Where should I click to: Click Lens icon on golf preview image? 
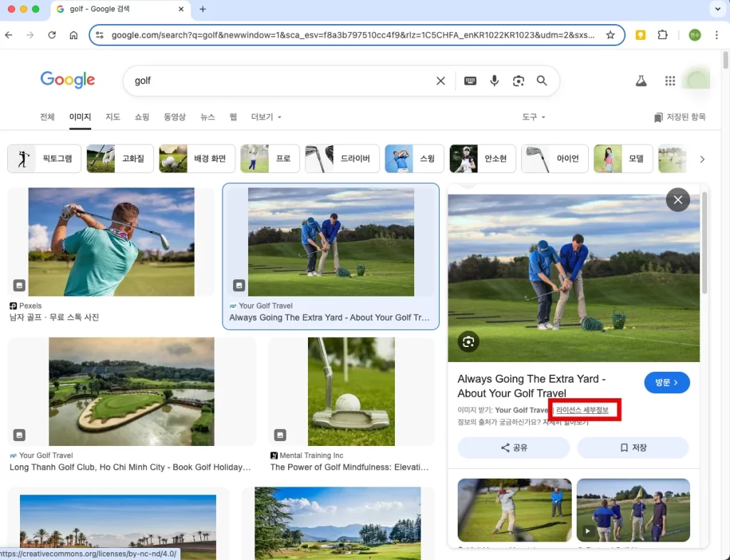(x=468, y=341)
